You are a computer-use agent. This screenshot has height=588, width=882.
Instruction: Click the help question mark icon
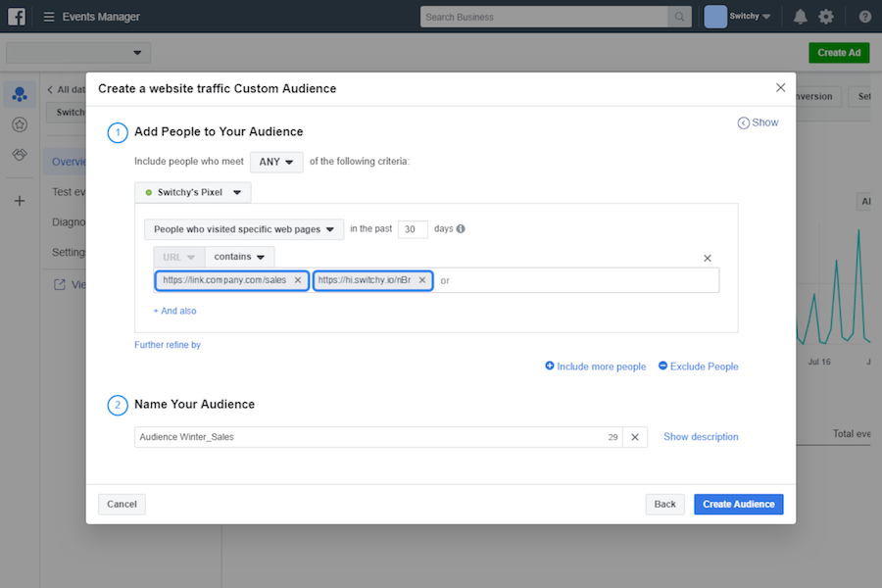point(864,17)
